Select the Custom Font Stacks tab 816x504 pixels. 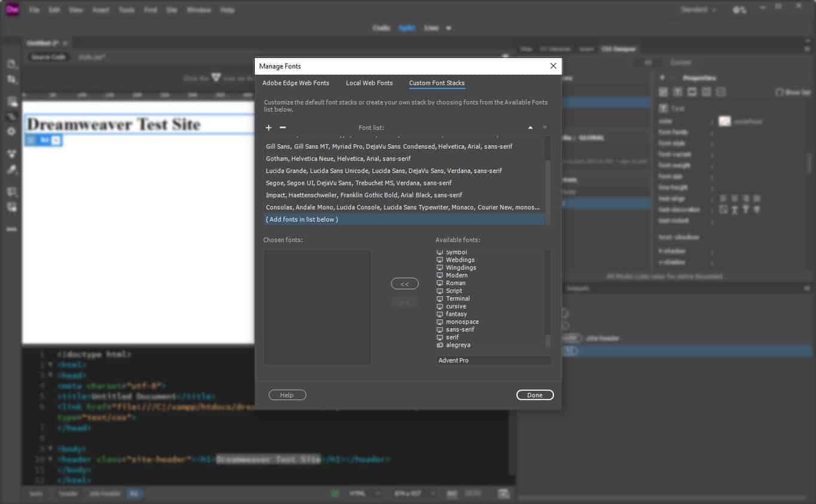click(437, 83)
